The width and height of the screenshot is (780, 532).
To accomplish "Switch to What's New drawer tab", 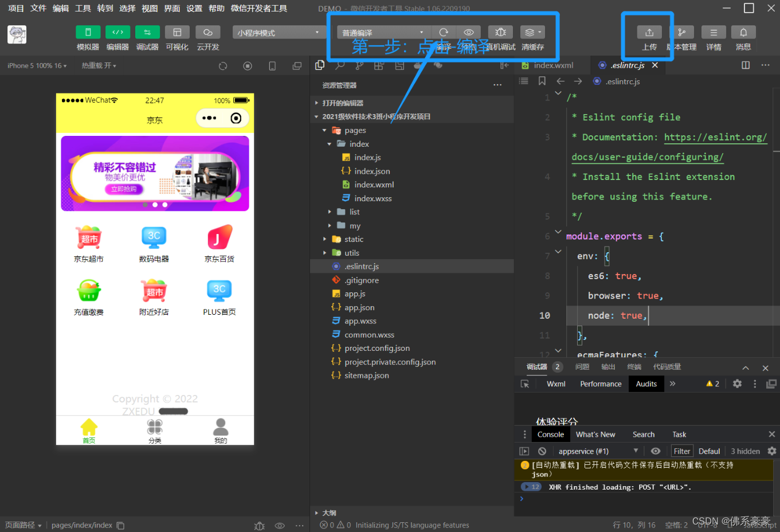I will click(x=595, y=435).
